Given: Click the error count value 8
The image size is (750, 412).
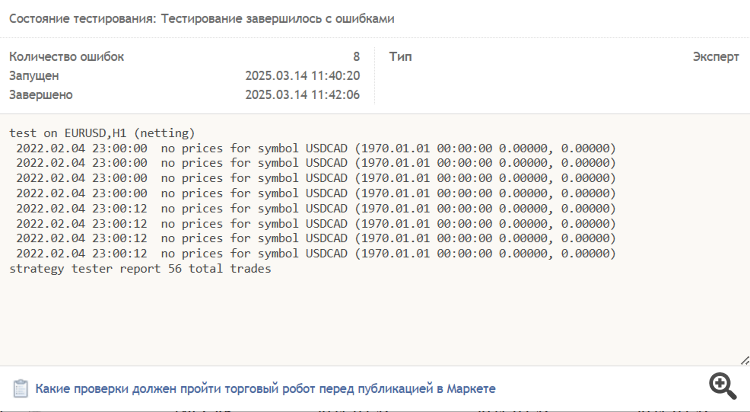Looking at the screenshot, I should [356, 57].
